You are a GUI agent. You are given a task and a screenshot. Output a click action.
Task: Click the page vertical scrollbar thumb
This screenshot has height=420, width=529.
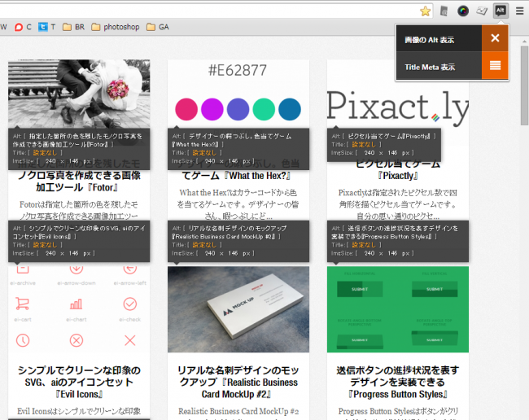click(524, 85)
